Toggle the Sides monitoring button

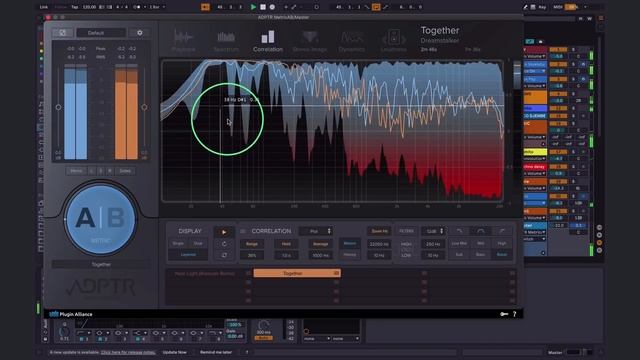coord(125,171)
